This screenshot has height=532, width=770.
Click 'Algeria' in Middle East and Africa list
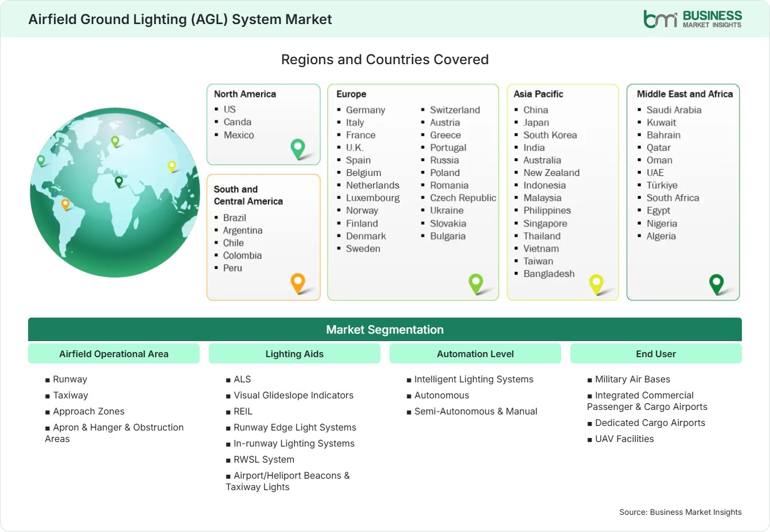coord(661,236)
